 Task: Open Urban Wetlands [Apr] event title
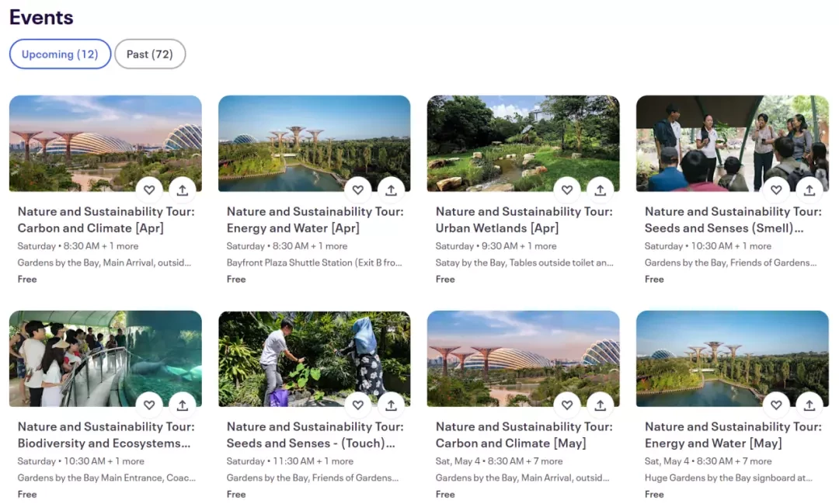point(524,219)
